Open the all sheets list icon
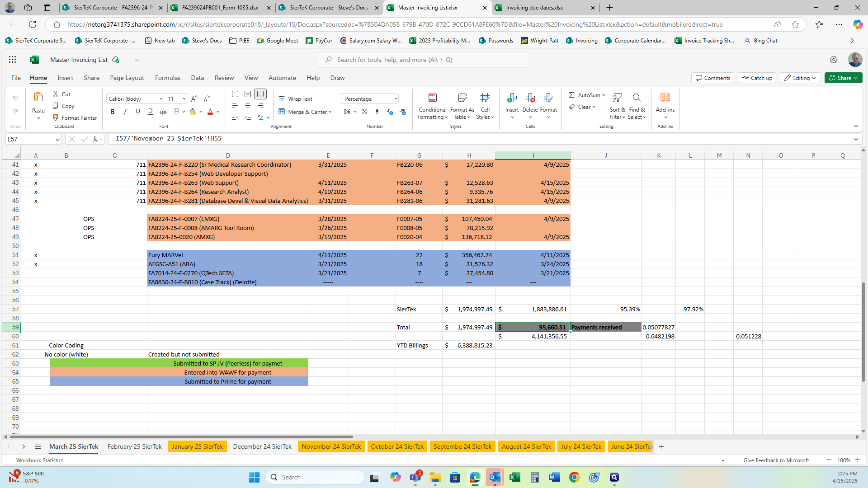The image size is (868, 488). click(x=38, y=447)
